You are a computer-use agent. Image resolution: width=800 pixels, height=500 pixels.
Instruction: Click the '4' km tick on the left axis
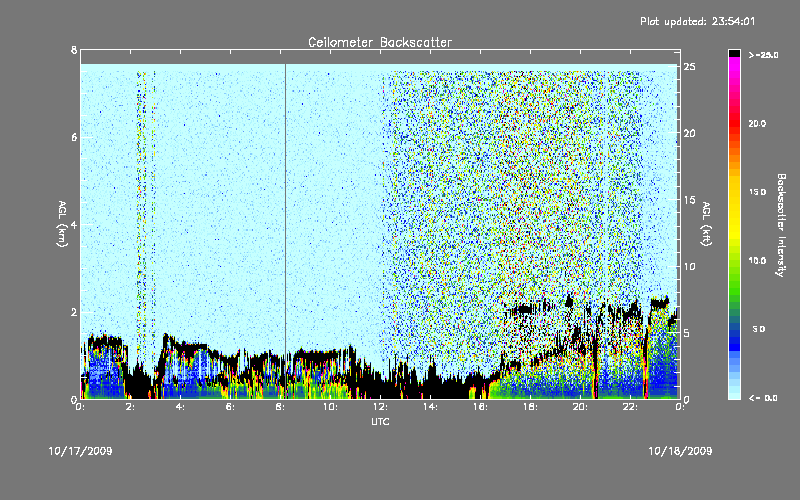pyautogui.click(x=74, y=224)
